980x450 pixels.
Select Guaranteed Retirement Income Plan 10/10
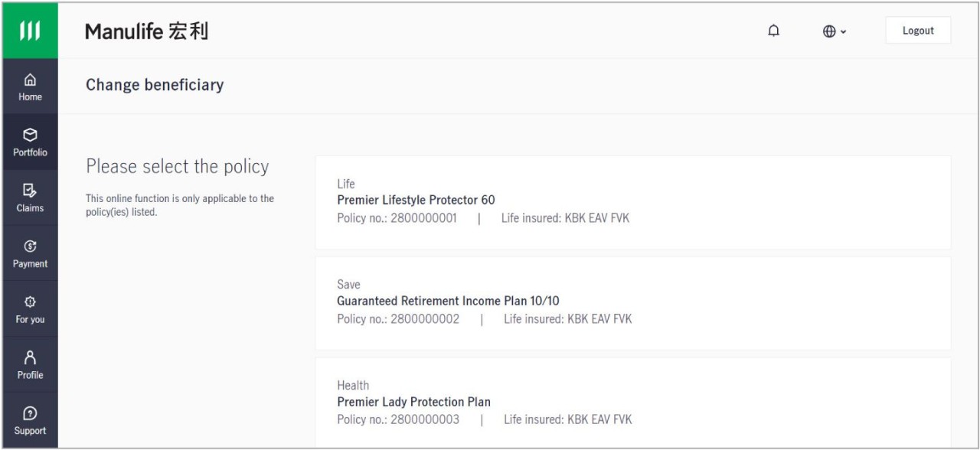click(633, 304)
